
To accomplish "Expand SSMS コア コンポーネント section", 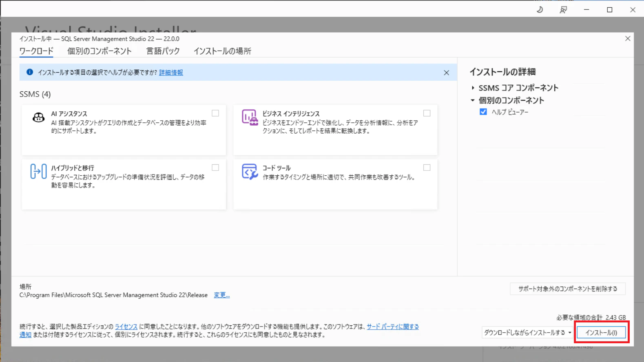I will (473, 88).
